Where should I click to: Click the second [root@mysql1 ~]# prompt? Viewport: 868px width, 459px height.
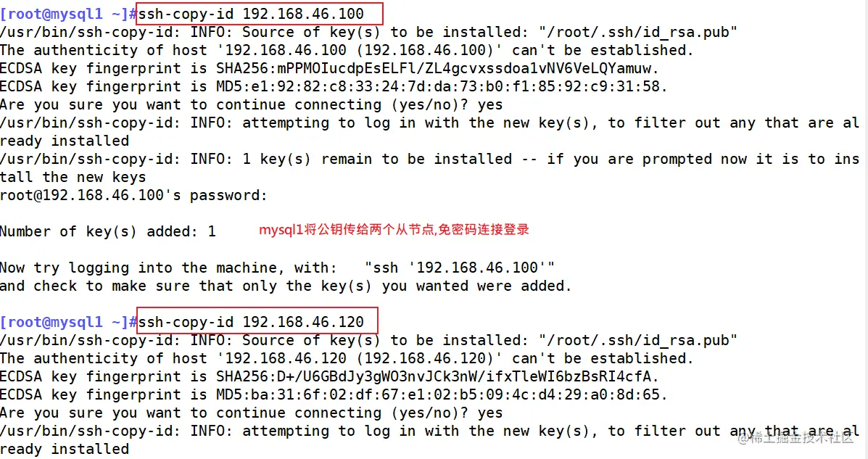[68, 322]
